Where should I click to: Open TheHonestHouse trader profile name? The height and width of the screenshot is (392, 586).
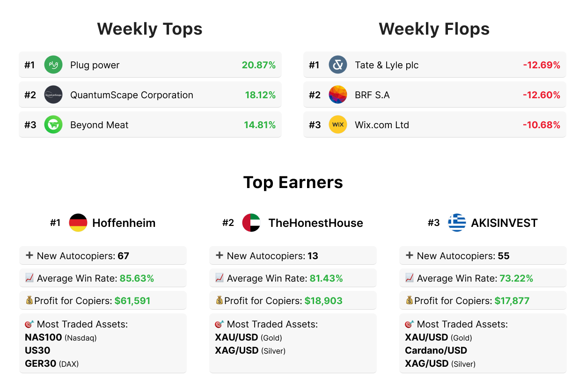(315, 223)
